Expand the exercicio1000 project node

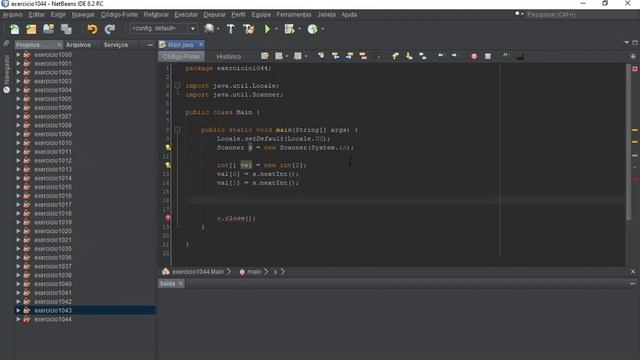(x=18, y=54)
